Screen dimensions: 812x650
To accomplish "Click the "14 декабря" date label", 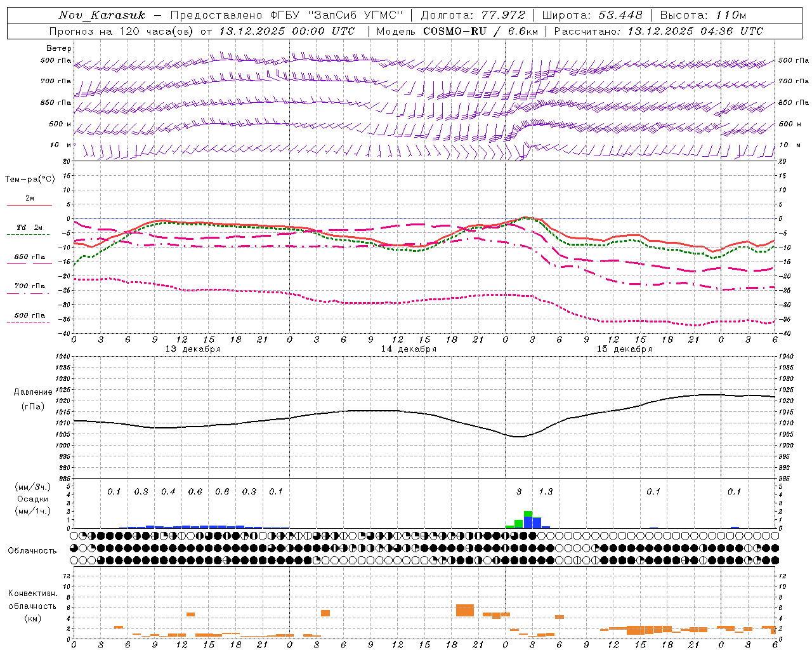I will (x=409, y=349).
